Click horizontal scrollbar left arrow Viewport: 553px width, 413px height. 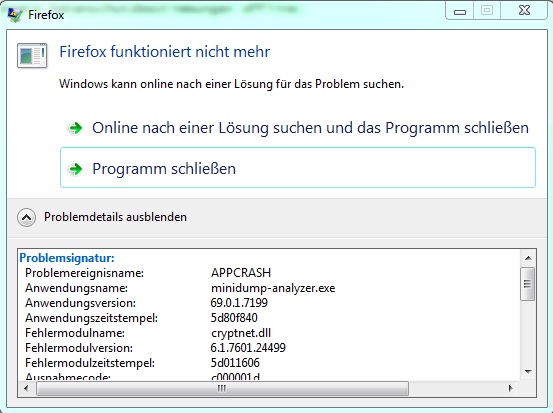tap(26, 389)
